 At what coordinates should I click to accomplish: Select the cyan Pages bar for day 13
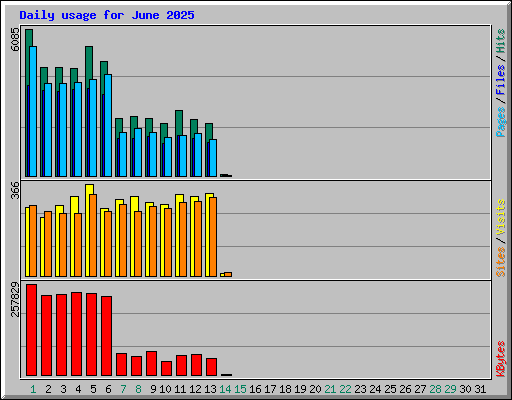click(x=213, y=158)
